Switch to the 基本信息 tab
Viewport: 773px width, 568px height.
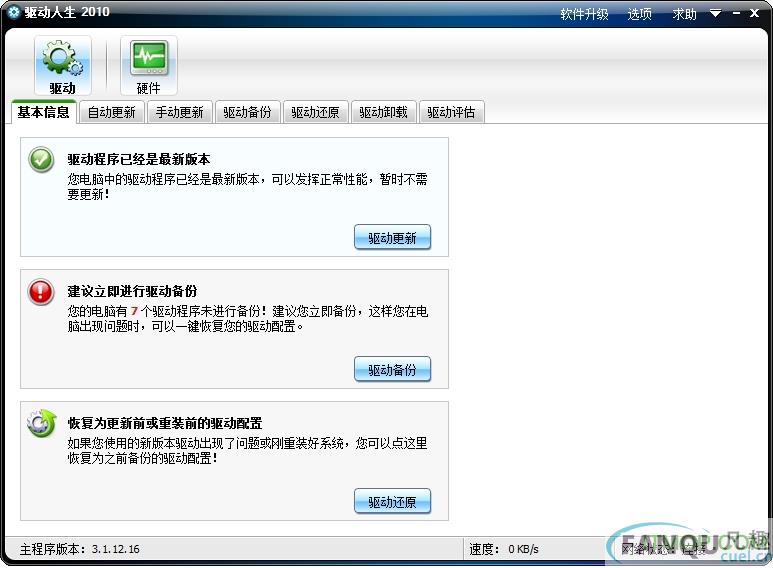click(x=43, y=112)
